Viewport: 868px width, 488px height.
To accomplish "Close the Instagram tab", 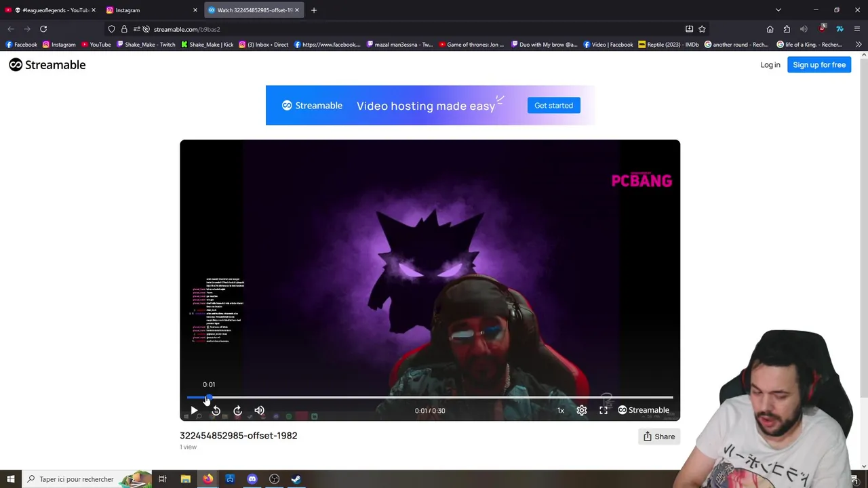I will point(195,10).
